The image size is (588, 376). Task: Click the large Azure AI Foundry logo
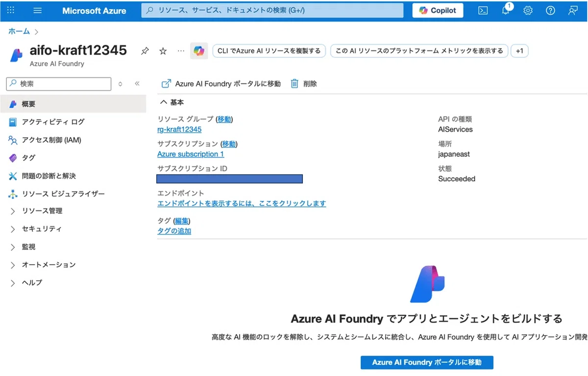(427, 284)
